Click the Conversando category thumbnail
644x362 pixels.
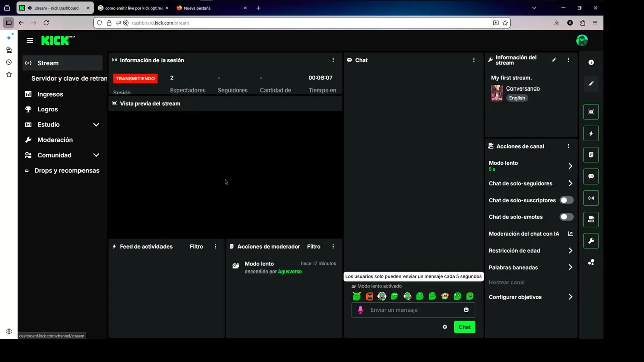pos(497,93)
